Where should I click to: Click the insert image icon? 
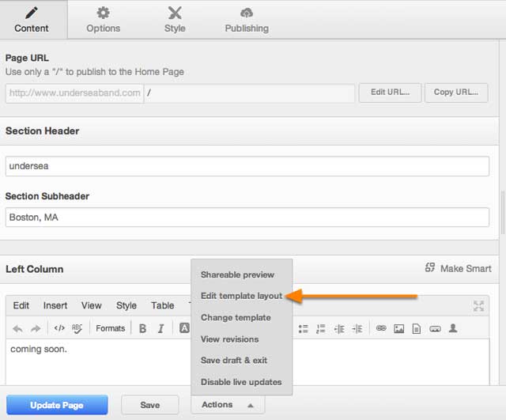pyautogui.click(x=398, y=328)
